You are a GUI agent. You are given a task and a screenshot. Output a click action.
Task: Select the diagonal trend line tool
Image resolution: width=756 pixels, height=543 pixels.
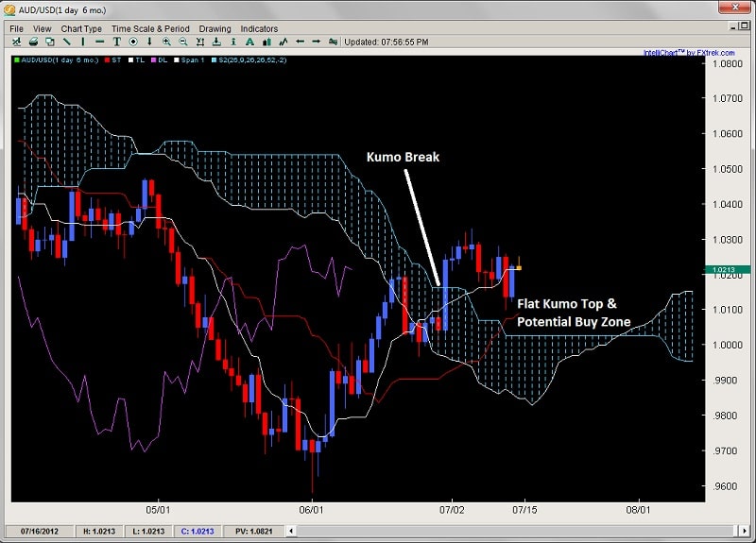coord(66,42)
